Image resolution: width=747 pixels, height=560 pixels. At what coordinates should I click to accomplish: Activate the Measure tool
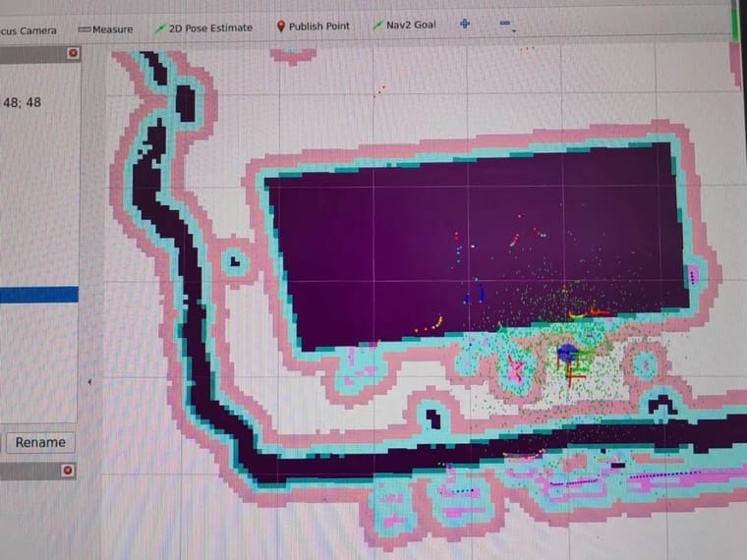105,29
